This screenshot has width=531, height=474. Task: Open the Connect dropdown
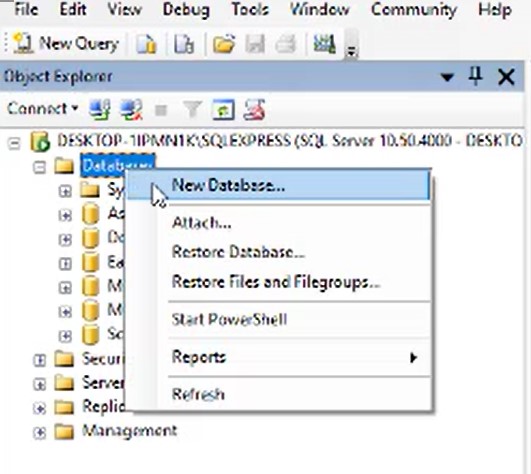click(x=42, y=109)
